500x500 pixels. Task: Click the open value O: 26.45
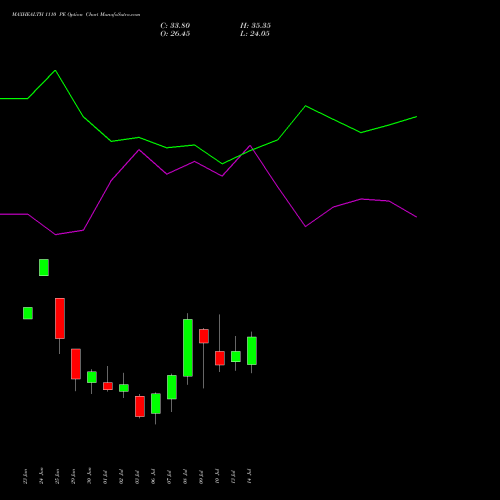point(175,34)
